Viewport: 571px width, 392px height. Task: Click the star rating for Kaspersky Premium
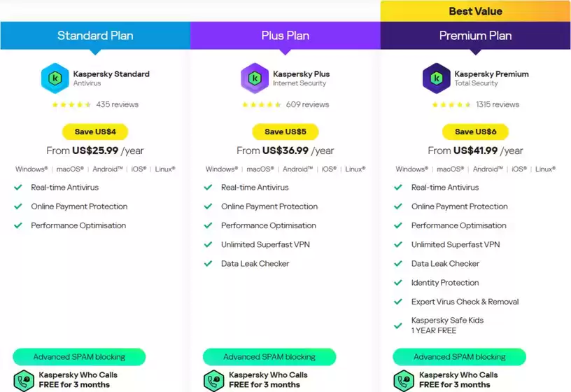click(x=451, y=105)
